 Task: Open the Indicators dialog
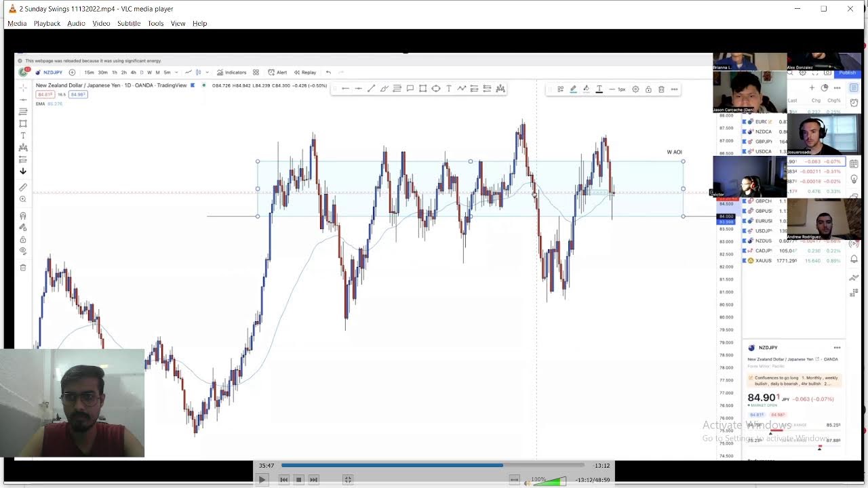coord(232,73)
